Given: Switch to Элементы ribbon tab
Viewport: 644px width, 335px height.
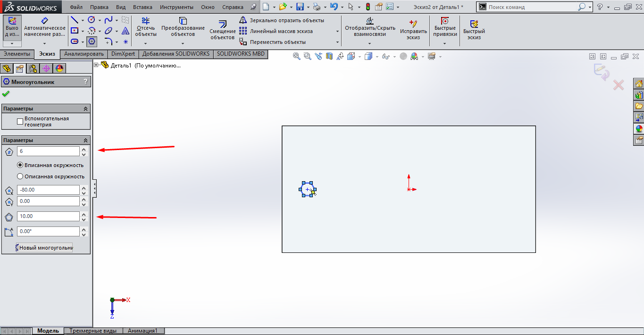Looking at the screenshot, I should [17, 54].
